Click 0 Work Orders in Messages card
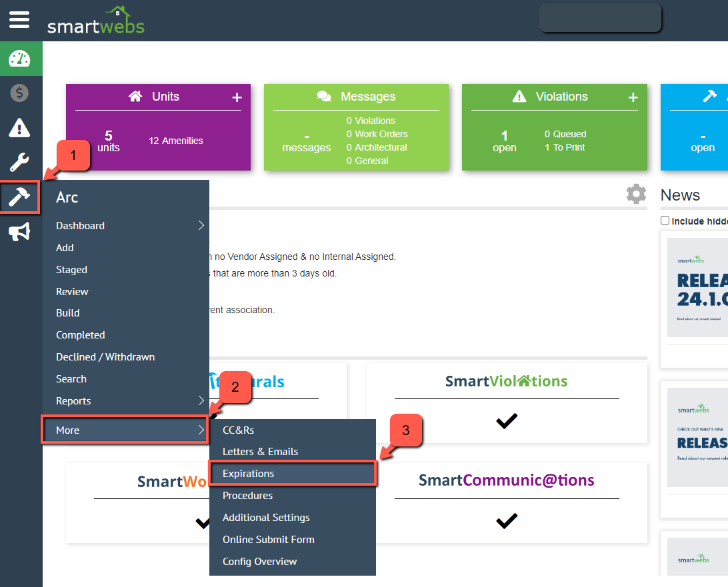 coord(377,134)
